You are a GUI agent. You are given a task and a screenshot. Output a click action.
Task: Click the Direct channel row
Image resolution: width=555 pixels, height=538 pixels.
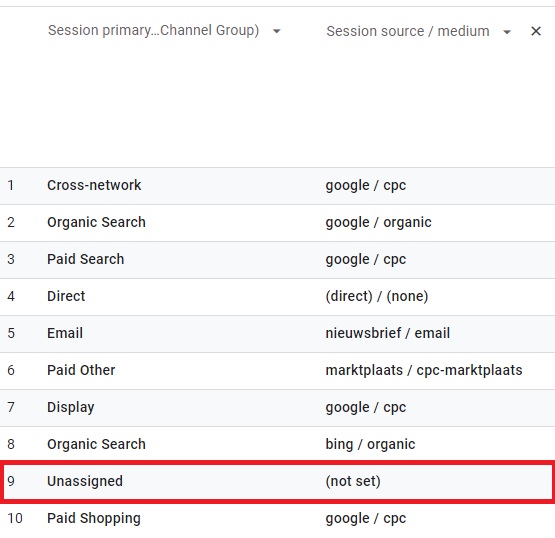[278, 297]
